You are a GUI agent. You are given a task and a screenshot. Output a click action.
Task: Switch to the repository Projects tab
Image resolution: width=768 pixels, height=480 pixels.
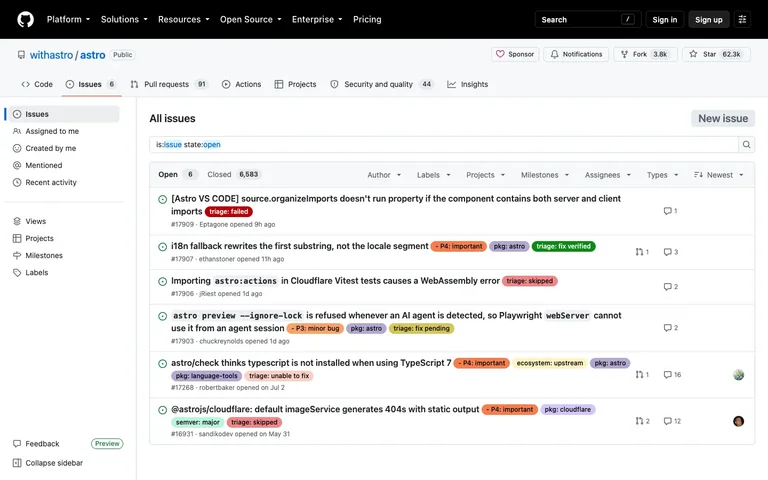295,84
